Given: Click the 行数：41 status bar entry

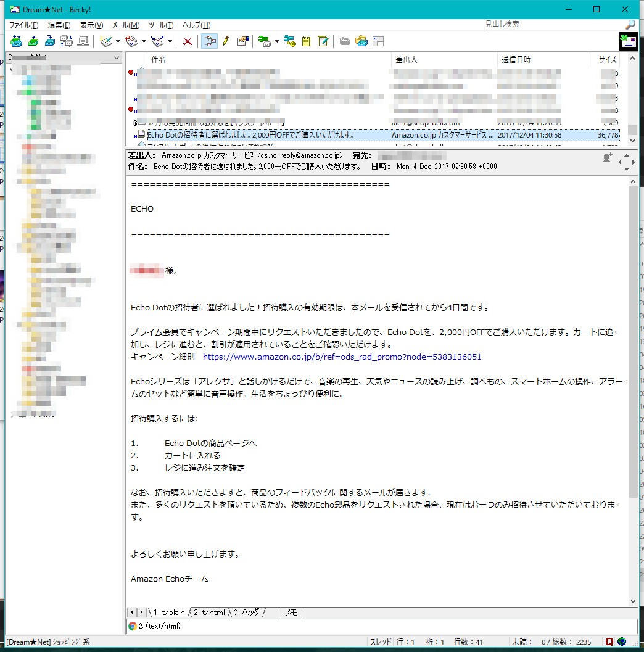Looking at the screenshot, I should pyautogui.click(x=468, y=642).
